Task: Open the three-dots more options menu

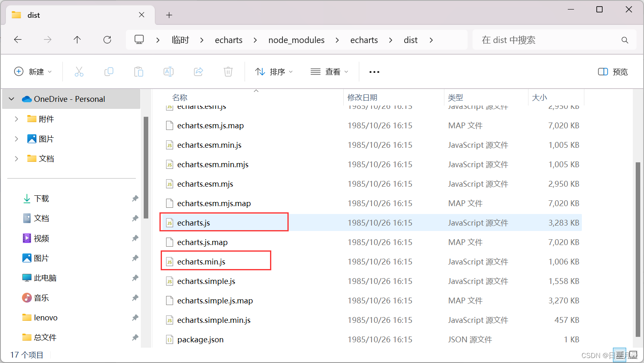Action: pos(374,72)
